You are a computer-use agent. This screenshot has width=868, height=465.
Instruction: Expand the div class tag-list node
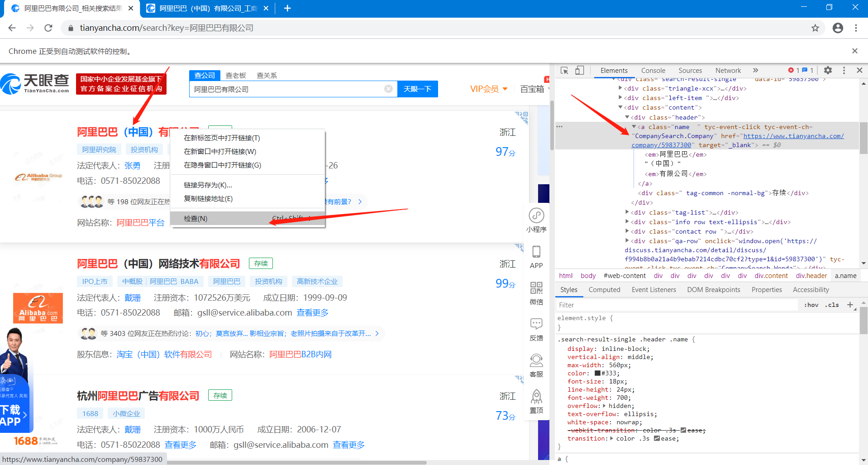pyautogui.click(x=627, y=212)
